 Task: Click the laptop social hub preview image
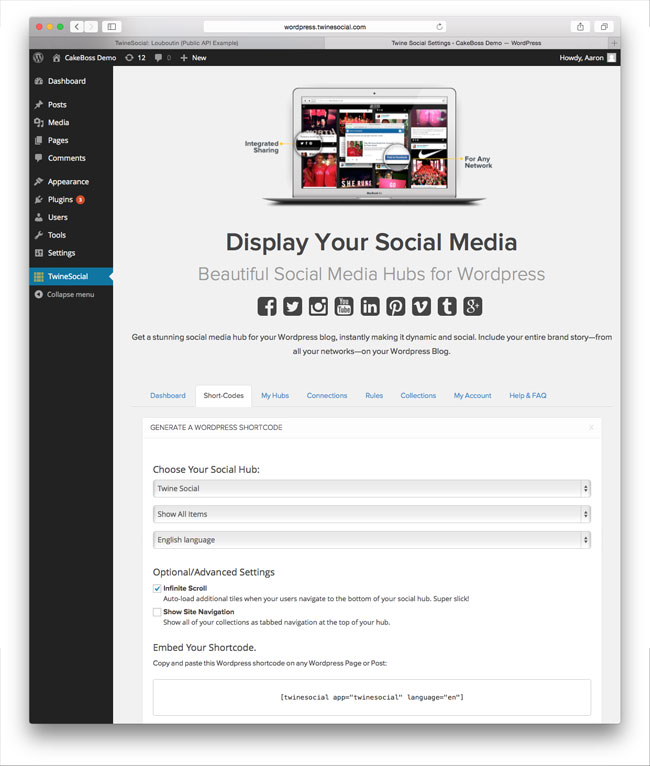point(374,146)
